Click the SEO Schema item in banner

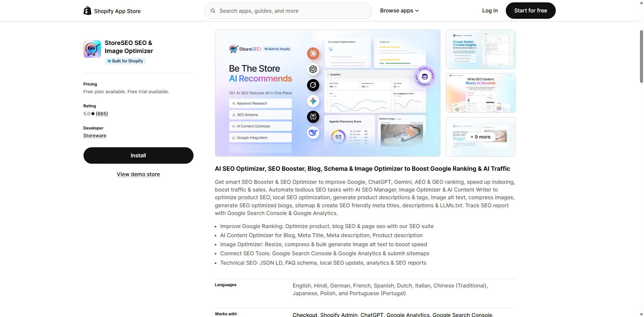pyautogui.click(x=260, y=115)
